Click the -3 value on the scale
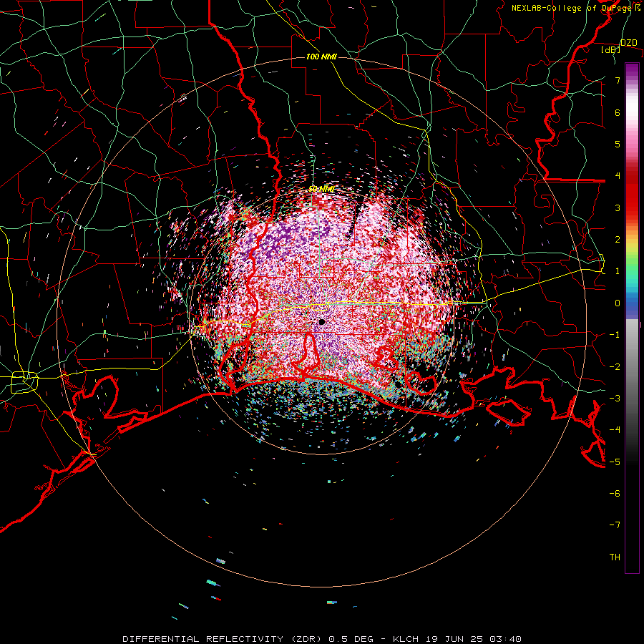 [x=615, y=398]
